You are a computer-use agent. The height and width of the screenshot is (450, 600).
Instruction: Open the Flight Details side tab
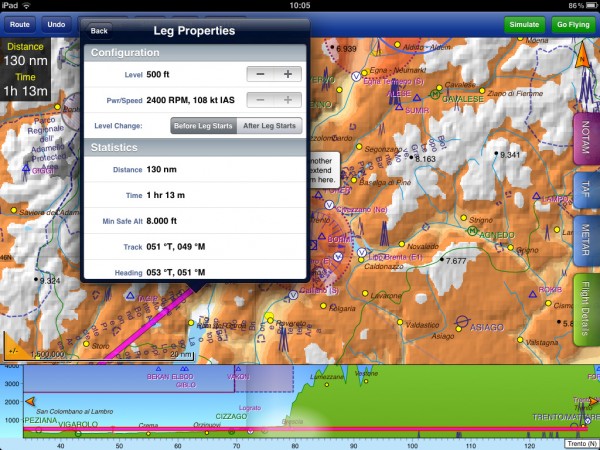coord(585,309)
